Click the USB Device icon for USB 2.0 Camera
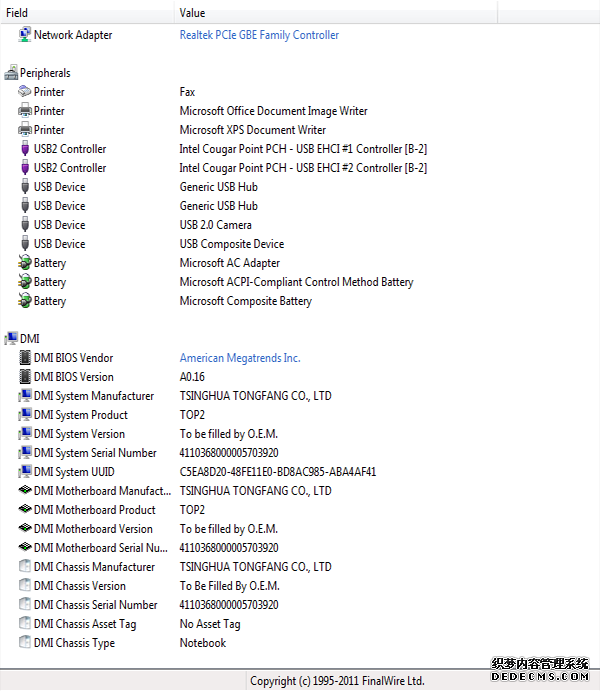This screenshot has width=600, height=691. (25, 225)
